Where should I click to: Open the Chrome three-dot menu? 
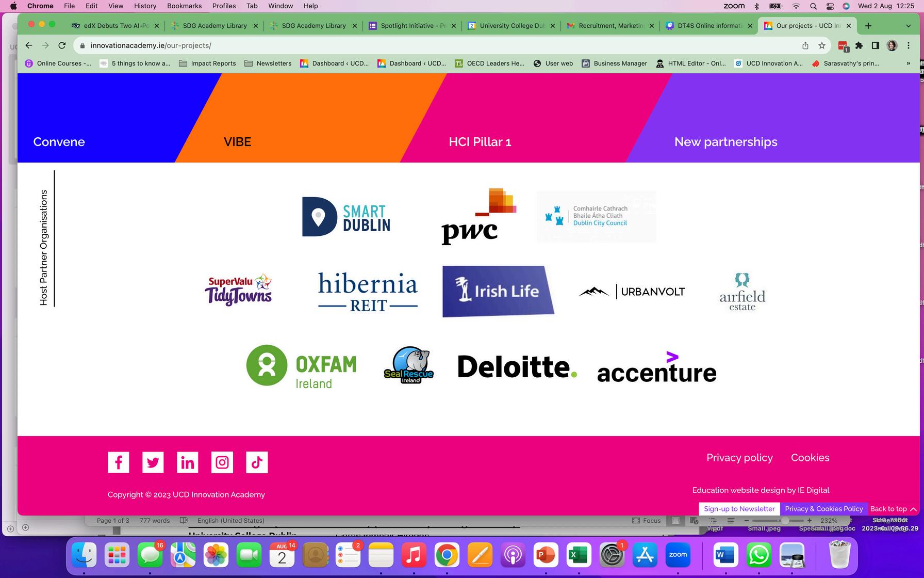pyautogui.click(x=909, y=45)
